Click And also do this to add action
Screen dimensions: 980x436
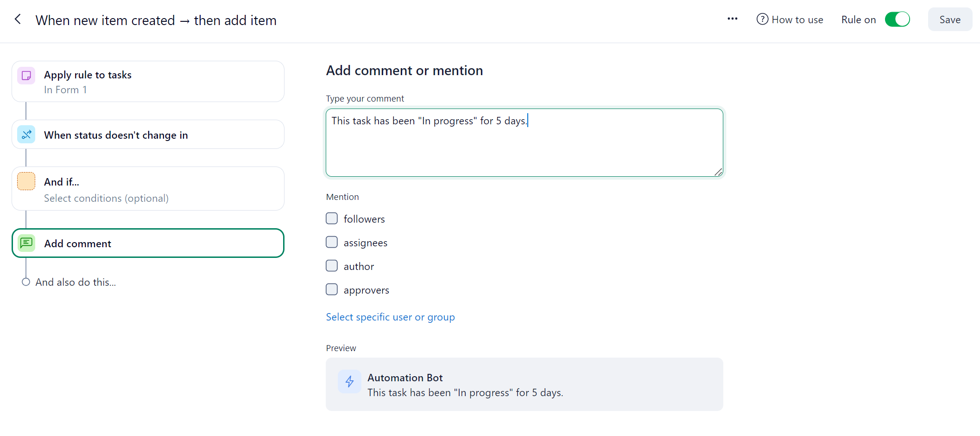coord(76,282)
